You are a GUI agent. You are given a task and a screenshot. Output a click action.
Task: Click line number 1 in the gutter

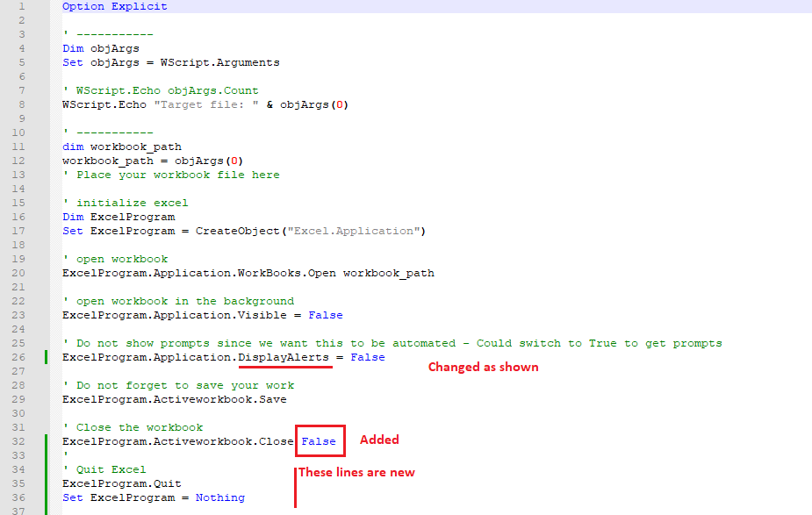(x=19, y=6)
